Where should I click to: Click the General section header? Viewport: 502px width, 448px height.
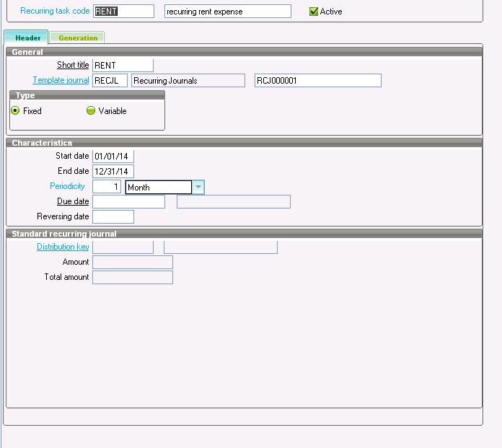[x=244, y=51]
